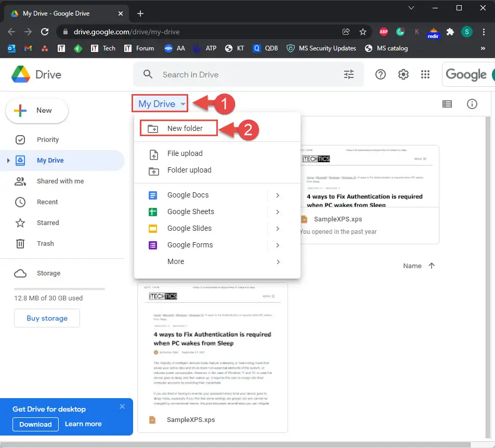The height and width of the screenshot is (448, 495).
Task: Open Starred in the sidebar
Action: tap(62, 223)
